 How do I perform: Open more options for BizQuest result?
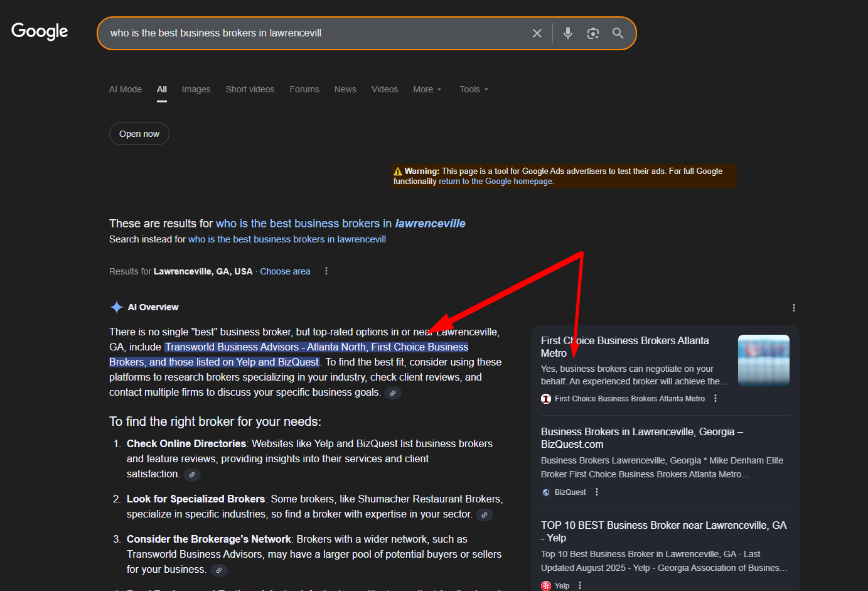point(597,492)
